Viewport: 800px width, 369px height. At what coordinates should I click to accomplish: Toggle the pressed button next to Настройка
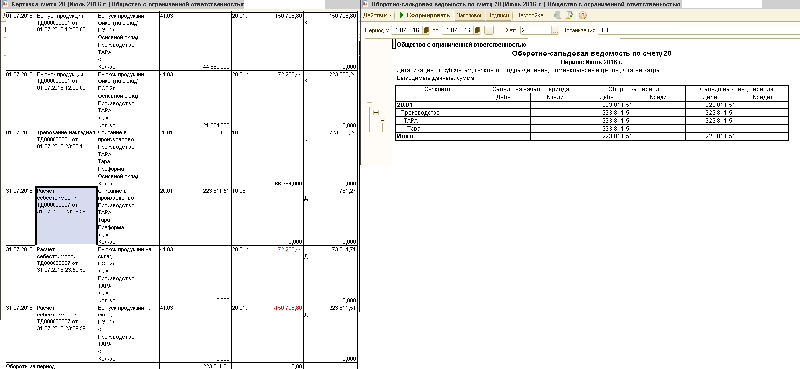[x=498, y=15]
